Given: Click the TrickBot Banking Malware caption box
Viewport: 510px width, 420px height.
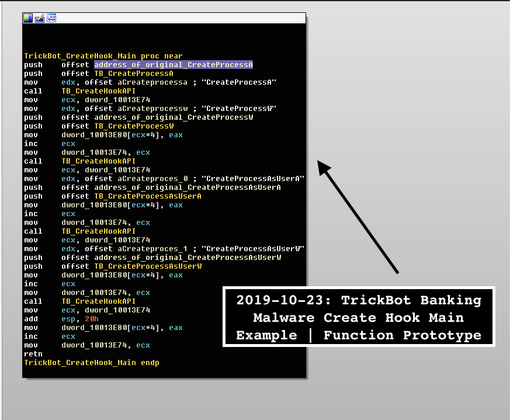Looking at the screenshot, I should coord(359,318).
